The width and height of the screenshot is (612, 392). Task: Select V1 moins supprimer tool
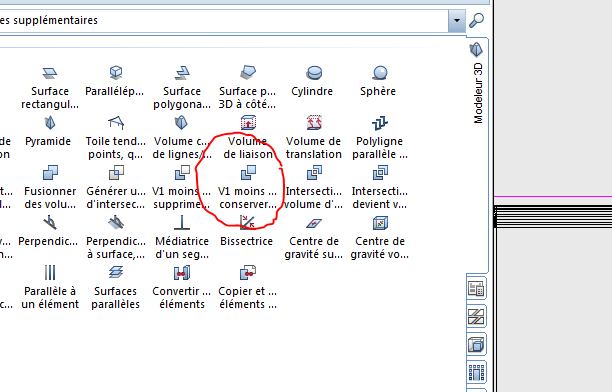pyautogui.click(x=181, y=187)
